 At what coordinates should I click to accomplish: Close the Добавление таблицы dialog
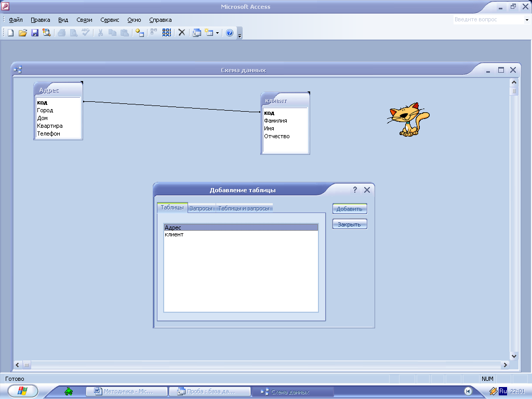tap(367, 190)
